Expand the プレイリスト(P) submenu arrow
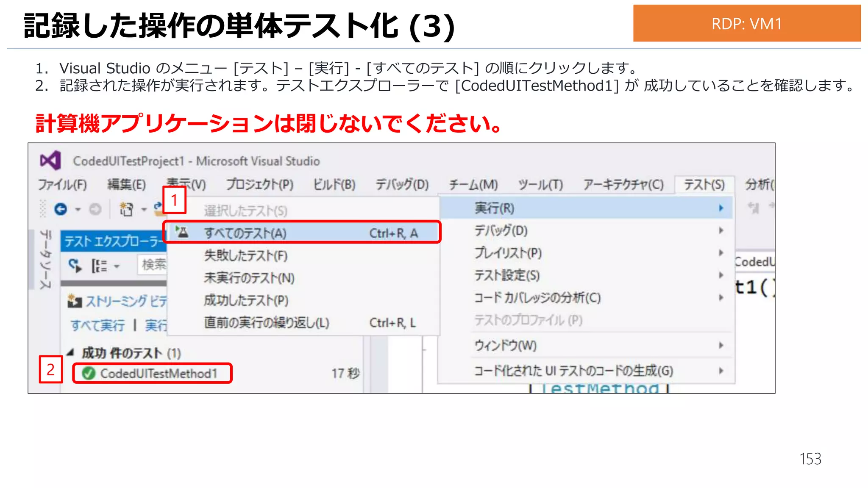Screen dimensions: 868x488 click(x=721, y=253)
